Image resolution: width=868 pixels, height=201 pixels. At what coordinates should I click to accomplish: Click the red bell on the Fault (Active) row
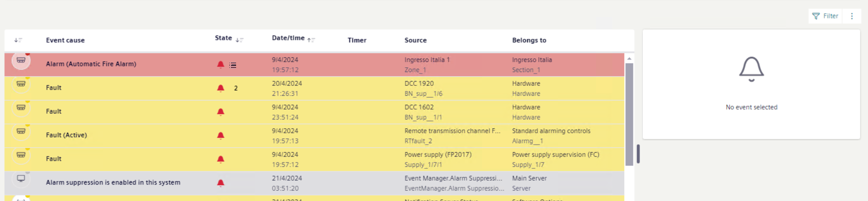coord(220,136)
